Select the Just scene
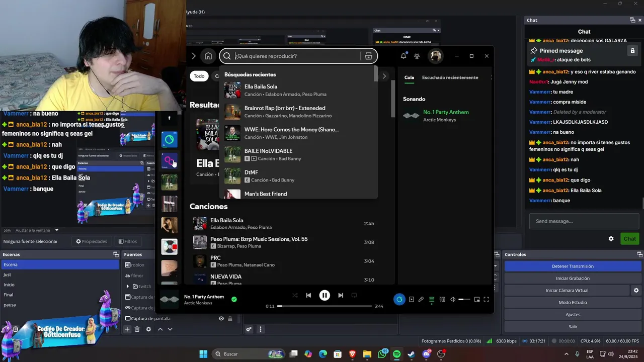644x362 pixels. pos(60,275)
